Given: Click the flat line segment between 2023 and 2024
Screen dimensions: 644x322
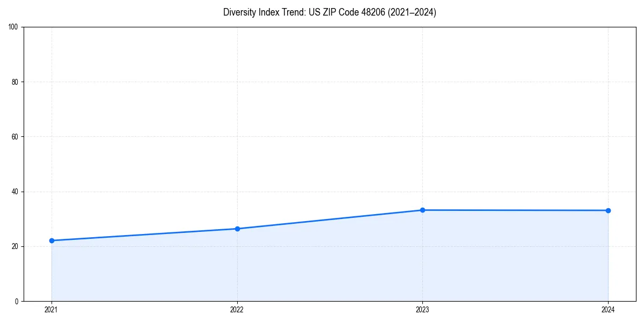Looking at the screenshot, I should point(515,210).
